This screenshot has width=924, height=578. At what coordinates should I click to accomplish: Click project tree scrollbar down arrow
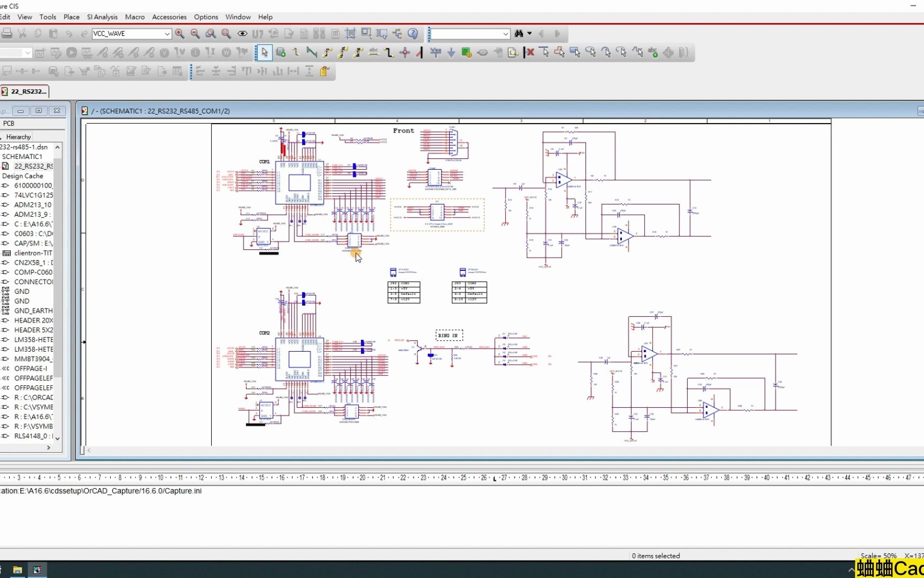pyautogui.click(x=57, y=438)
